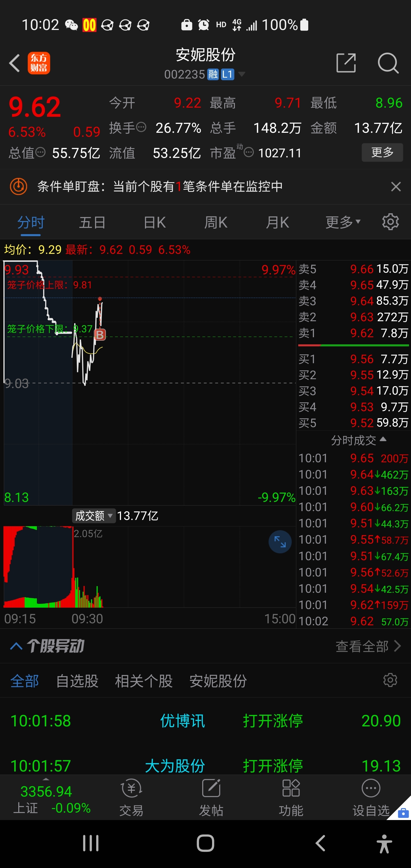Open the accessibility shortcut icon
Screen dimensions: 411x868
point(384,843)
